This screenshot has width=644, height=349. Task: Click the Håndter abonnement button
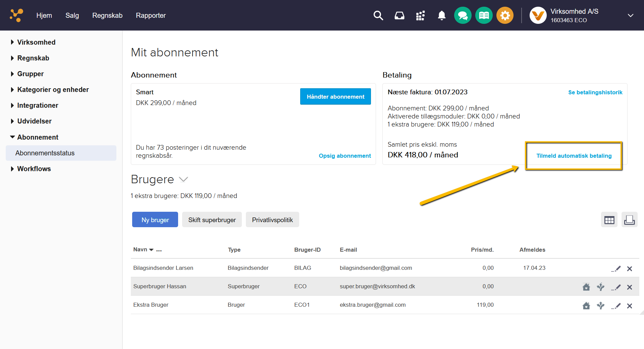pos(335,97)
